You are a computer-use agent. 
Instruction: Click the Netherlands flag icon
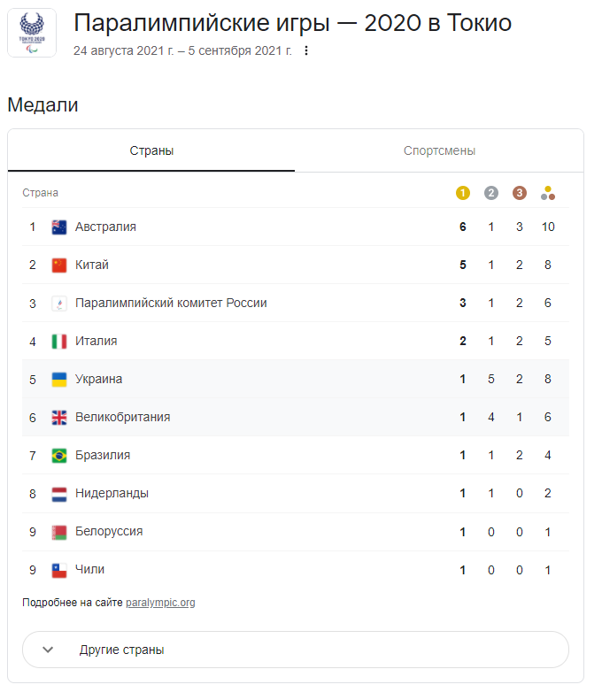59,493
